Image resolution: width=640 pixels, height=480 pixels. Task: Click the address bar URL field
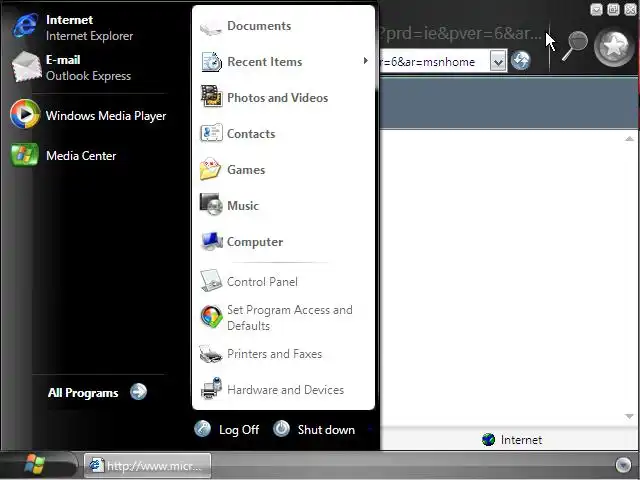point(435,62)
